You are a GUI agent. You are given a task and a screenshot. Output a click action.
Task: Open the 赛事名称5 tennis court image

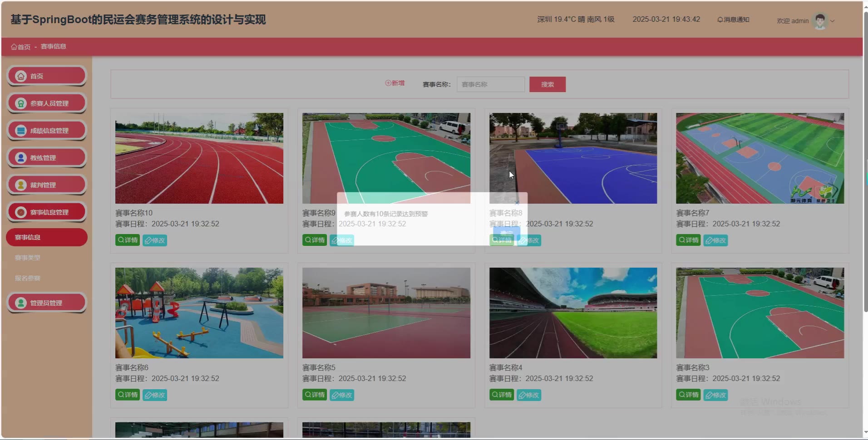[x=386, y=313]
